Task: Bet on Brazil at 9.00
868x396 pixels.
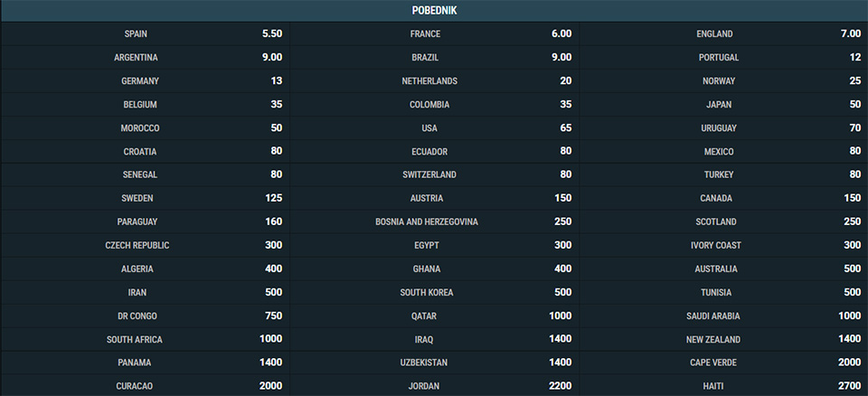Action: (435, 57)
